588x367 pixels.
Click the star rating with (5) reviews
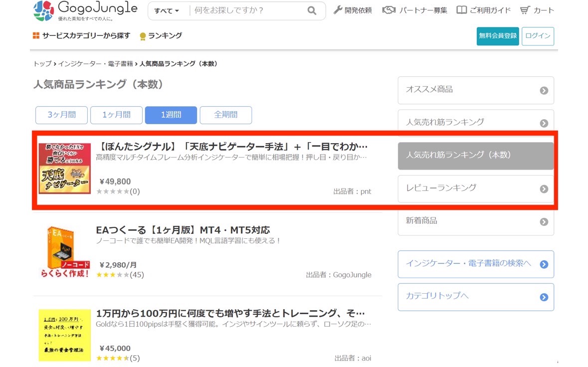pyautogui.click(x=118, y=359)
